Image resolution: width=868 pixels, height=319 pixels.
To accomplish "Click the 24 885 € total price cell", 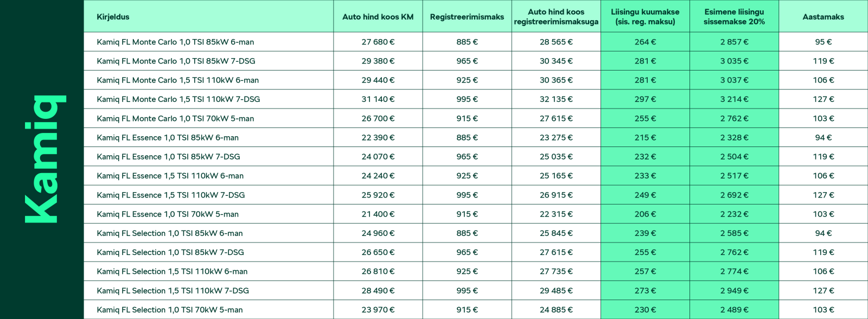I will (x=556, y=310).
